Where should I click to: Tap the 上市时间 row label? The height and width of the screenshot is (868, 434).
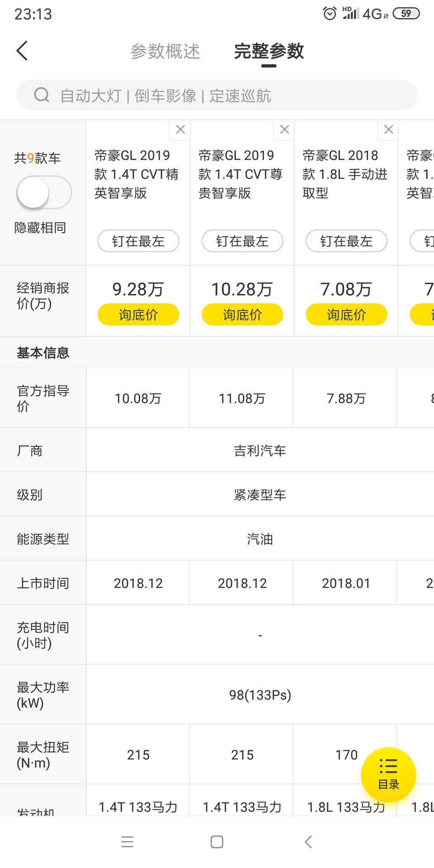(x=43, y=583)
